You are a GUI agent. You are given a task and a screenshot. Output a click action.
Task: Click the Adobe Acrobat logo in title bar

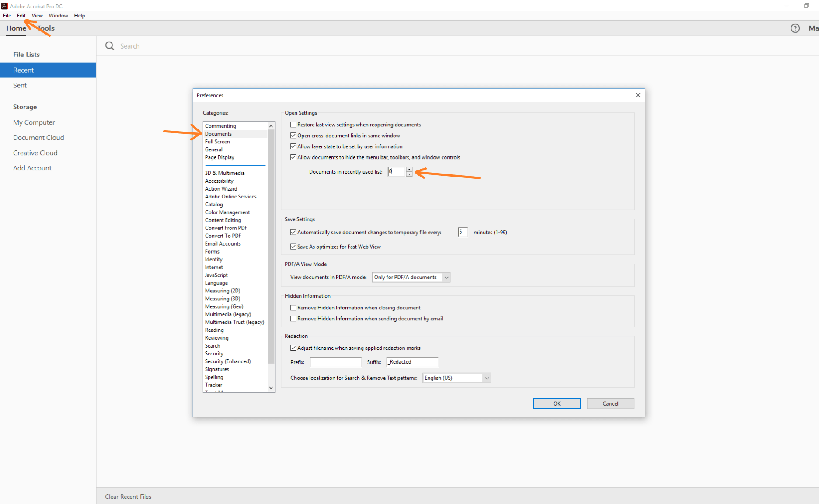coord(4,6)
